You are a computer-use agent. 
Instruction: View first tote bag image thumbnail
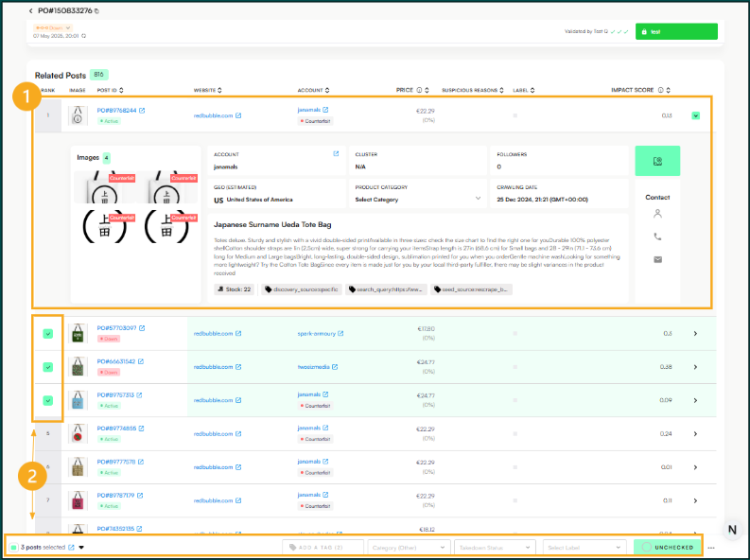pos(105,187)
